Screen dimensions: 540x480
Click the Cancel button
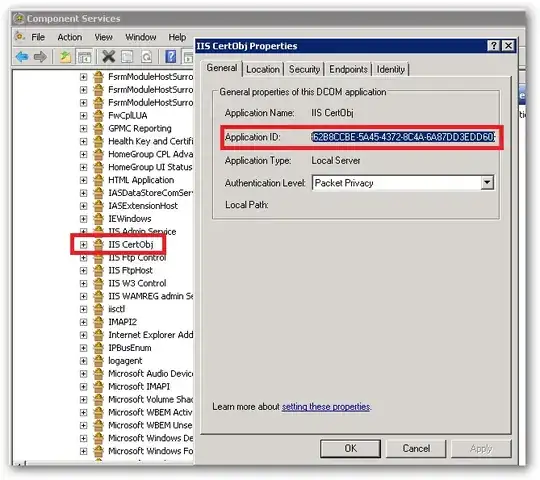pyautogui.click(x=416, y=448)
